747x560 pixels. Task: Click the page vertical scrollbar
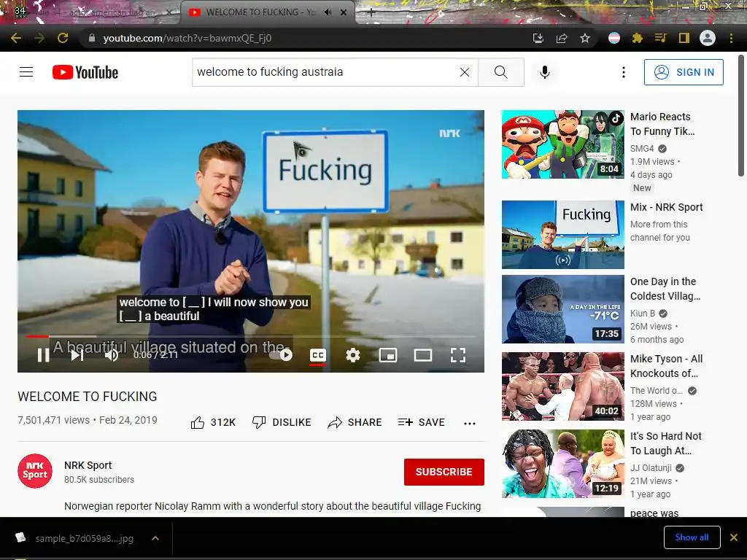(741, 116)
